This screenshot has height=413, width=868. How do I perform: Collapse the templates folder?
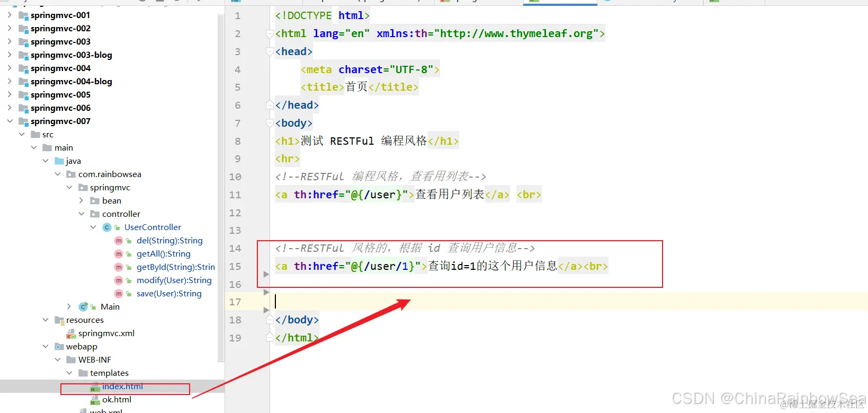tap(69, 373)
